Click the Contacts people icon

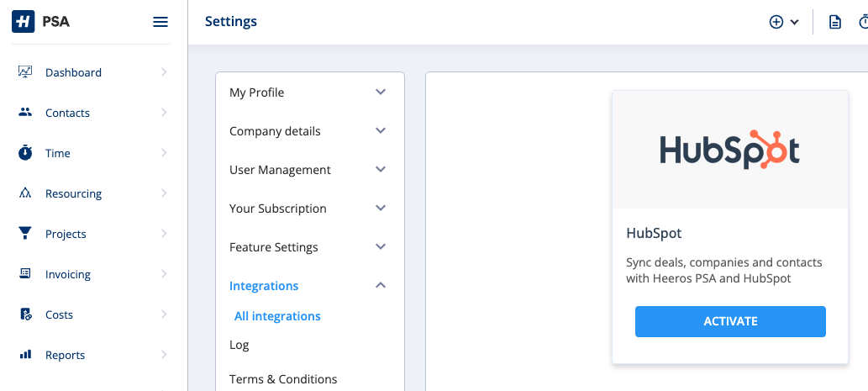(x=25, y=113)
